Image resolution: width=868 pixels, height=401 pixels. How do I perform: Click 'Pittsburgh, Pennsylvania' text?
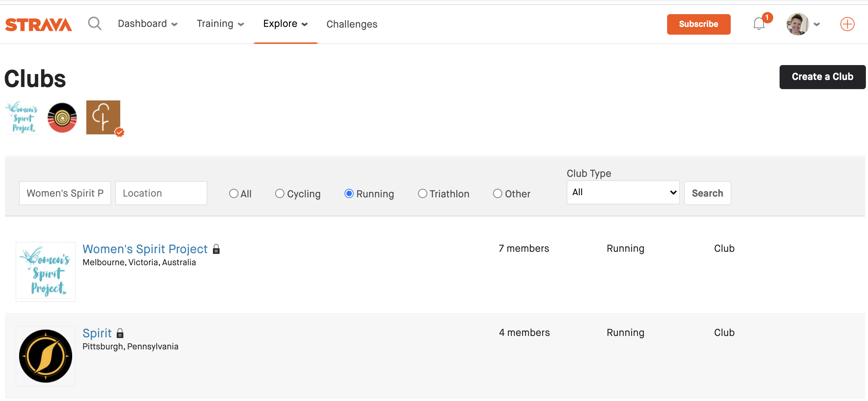click(130, 347)
